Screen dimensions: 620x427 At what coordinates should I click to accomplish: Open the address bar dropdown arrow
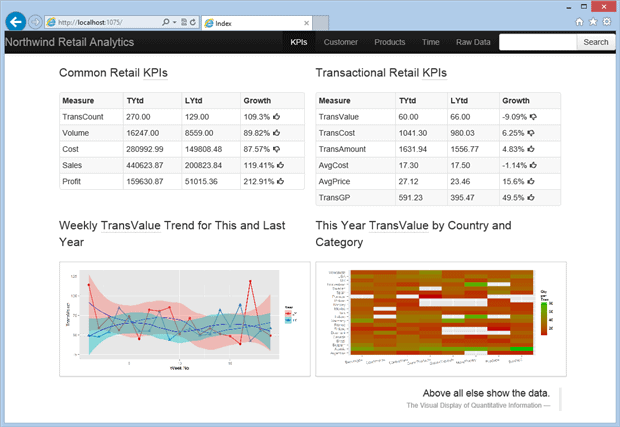pos(174,23)
